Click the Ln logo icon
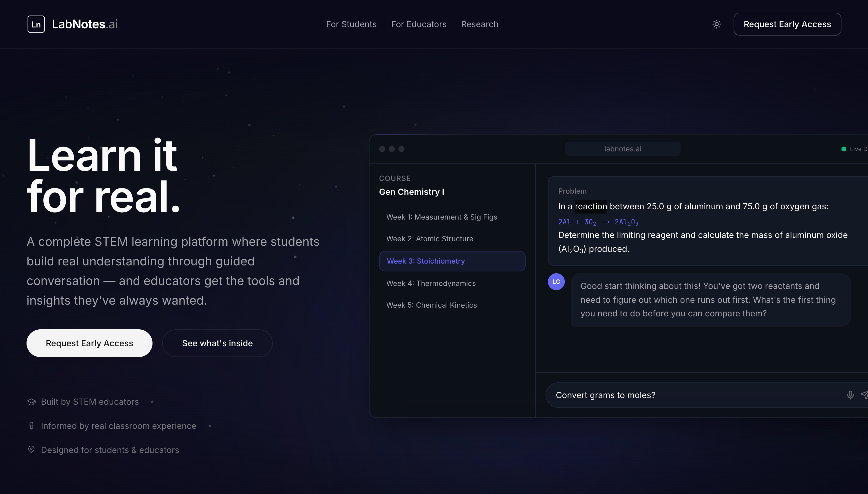 [36, 24]
